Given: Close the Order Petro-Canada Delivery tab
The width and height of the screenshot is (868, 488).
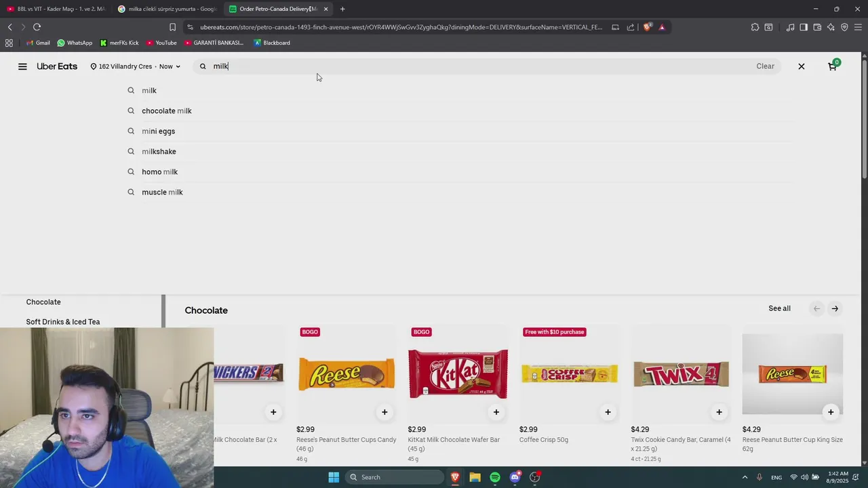Looking at the screenshot, I should coord(325,9).
